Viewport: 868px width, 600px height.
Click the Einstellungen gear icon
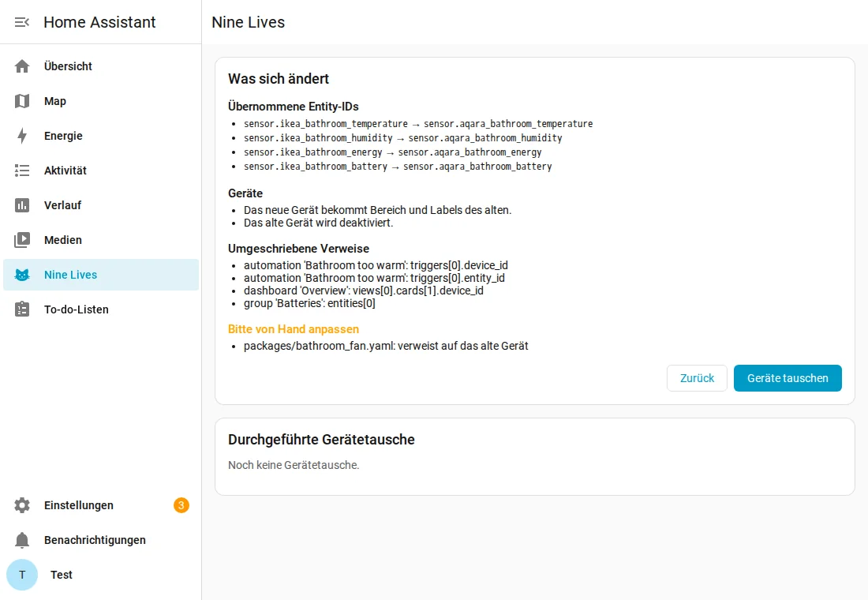point(22,505)
